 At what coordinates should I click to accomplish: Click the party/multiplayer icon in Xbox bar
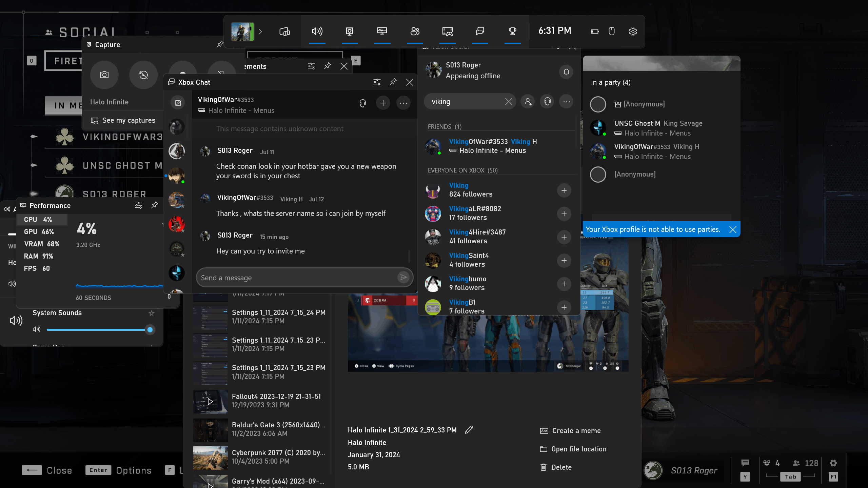415,31
